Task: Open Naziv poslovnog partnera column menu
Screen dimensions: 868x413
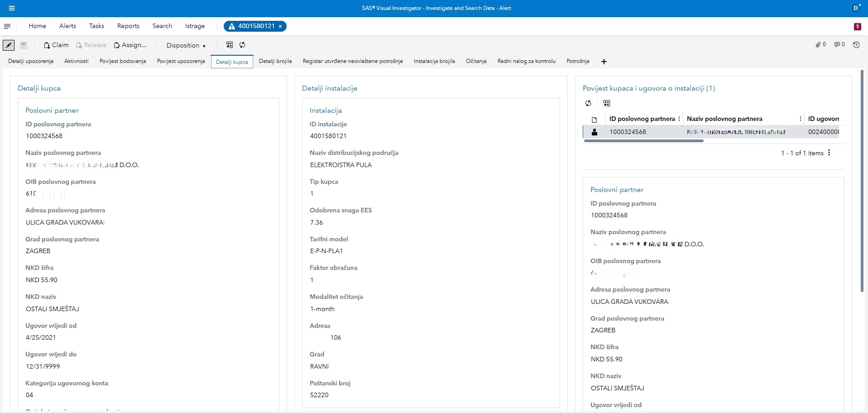Action: tap(800, 119)
